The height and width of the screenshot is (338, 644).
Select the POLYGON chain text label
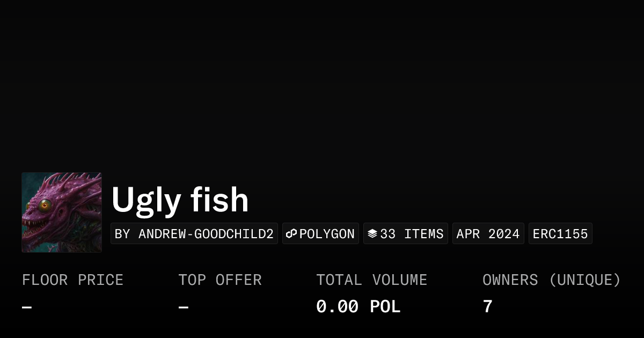[x=327, y=234]
